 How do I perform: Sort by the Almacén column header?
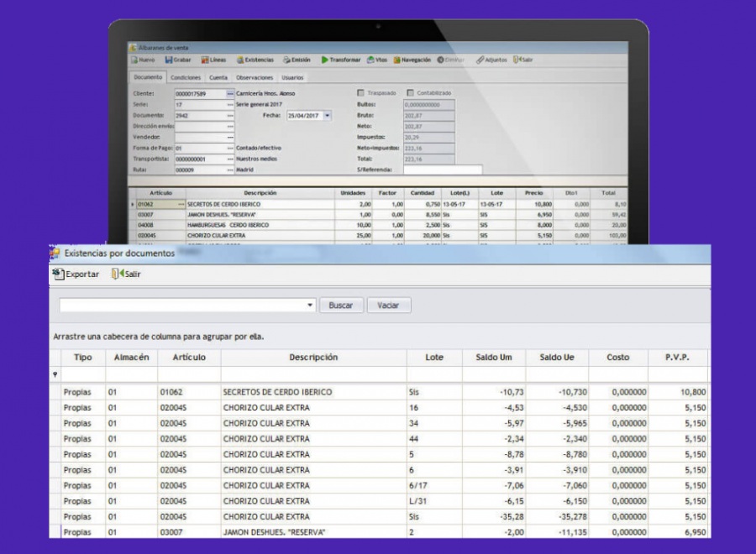(x=132, y=358)
